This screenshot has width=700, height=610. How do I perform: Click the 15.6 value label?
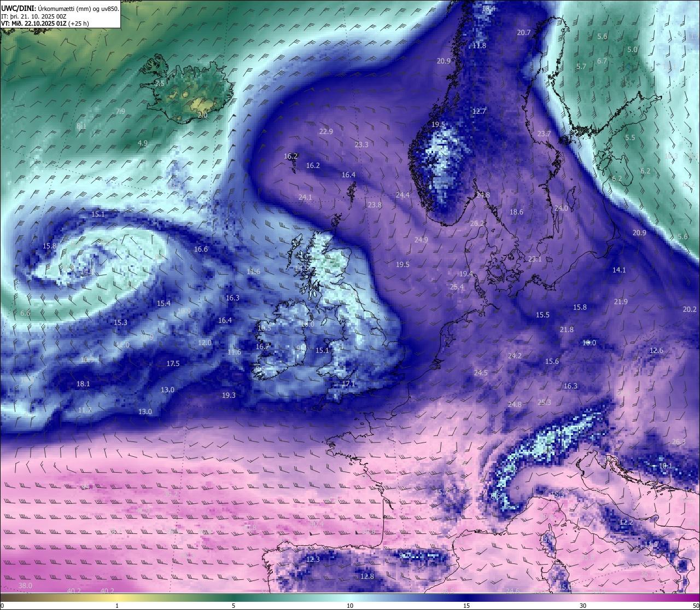pyautogui.click(x=552, y=362)
